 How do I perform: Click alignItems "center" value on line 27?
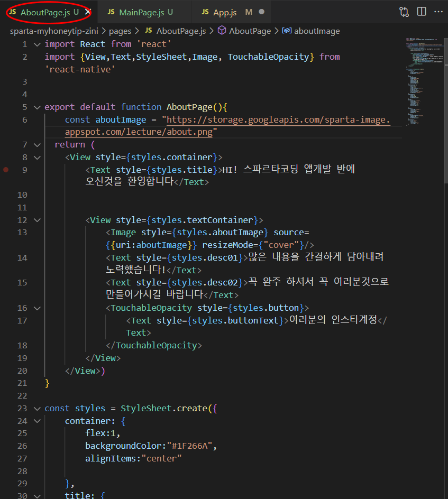[x=161, y=459]
